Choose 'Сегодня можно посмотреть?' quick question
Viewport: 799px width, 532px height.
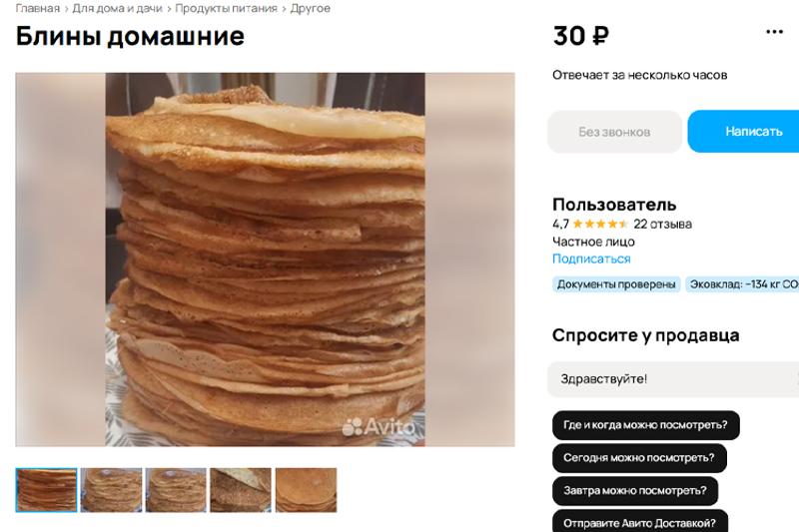639,458
